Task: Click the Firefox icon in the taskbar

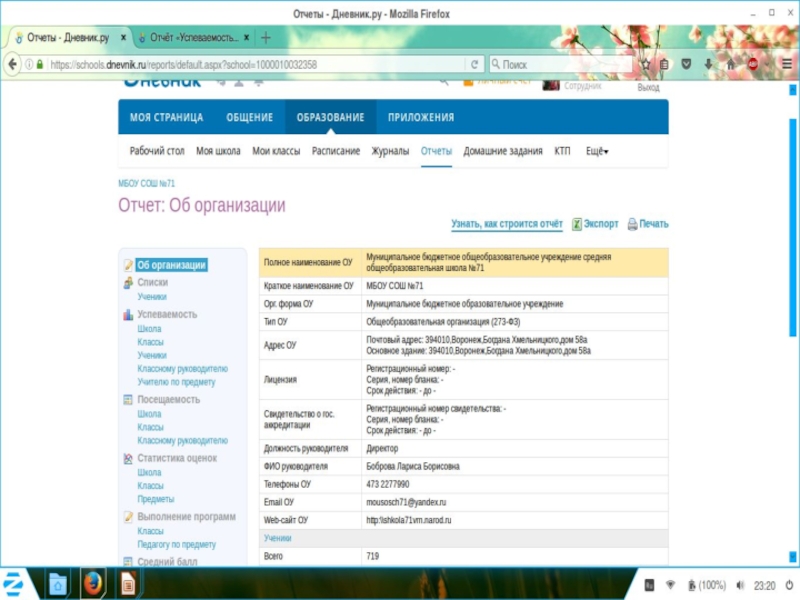Action: [x=92, y=583]
